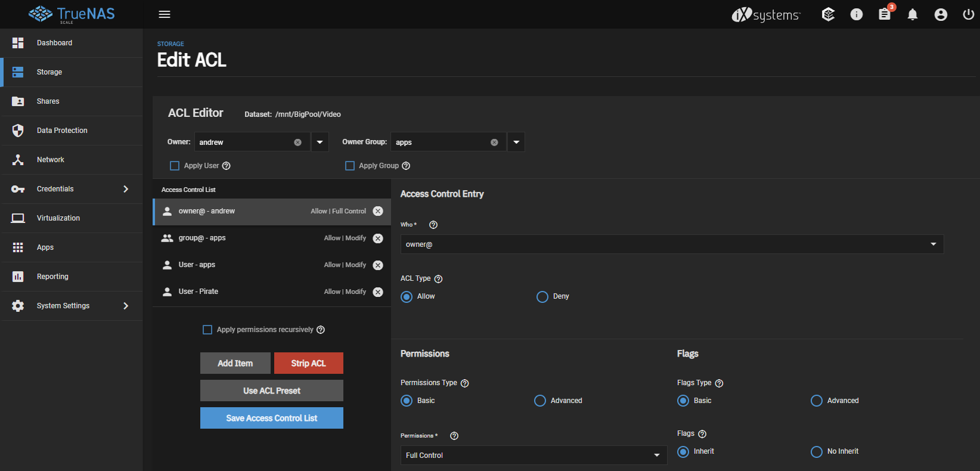Image resolution: width=980 pixels, height=471 pixels.
Task: Clear the Owner field value
Action: [297, 142]
